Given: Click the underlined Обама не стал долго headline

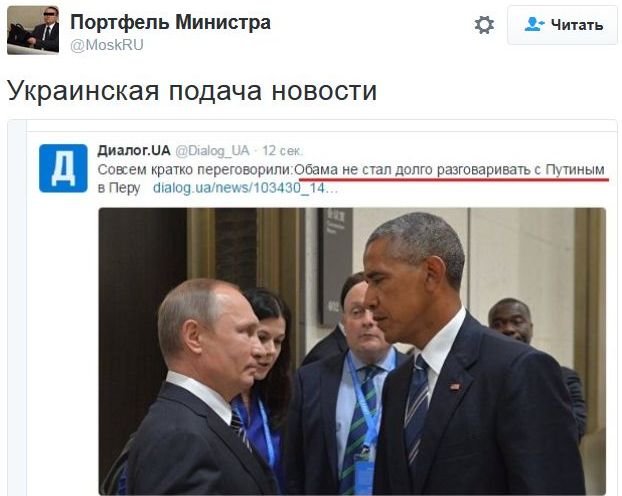Looking at the screenshot, I should point(450,170).
